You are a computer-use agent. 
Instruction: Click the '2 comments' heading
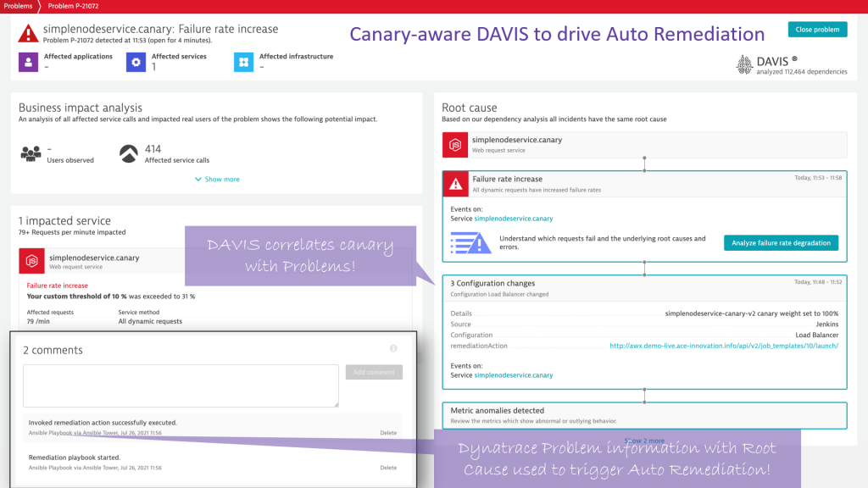tap(53, 350)
